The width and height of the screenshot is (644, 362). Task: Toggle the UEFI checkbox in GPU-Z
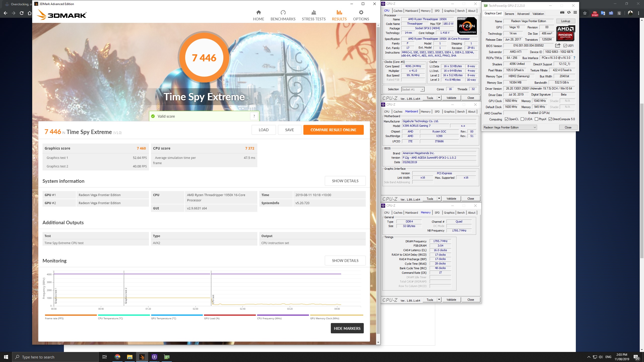pos(565,46)
